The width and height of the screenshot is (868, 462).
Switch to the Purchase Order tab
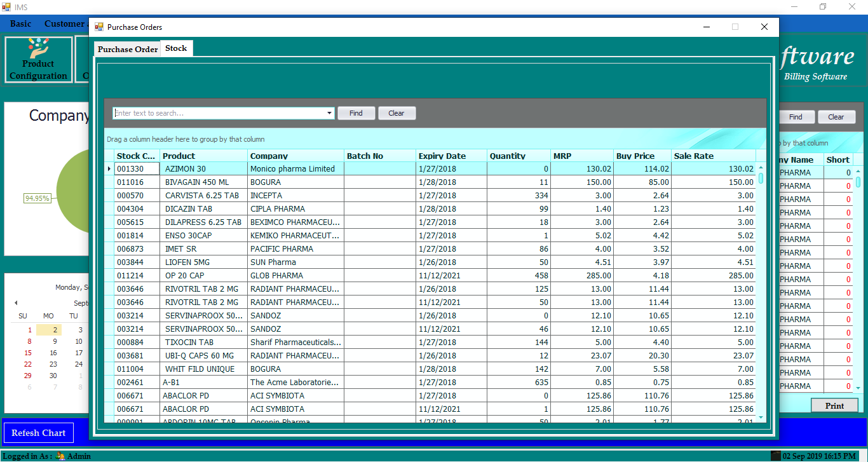(x=127, y=48)
